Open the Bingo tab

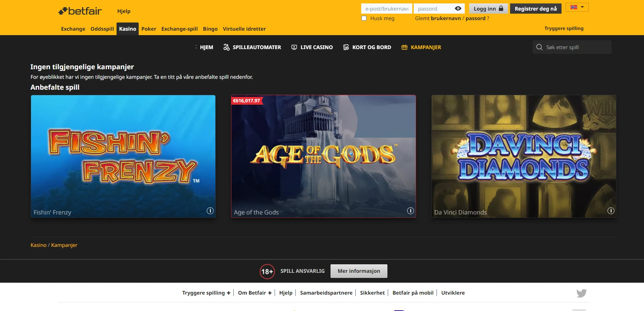pos(210,29)
